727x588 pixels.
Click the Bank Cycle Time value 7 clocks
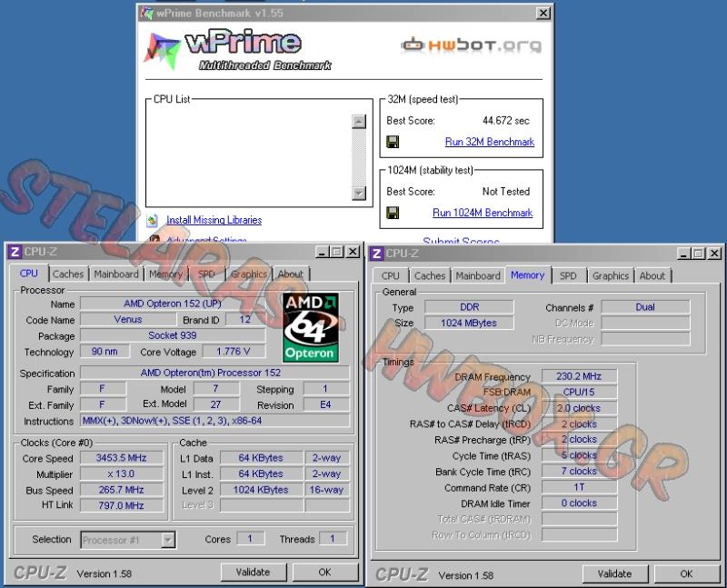[x=579, y=472]
